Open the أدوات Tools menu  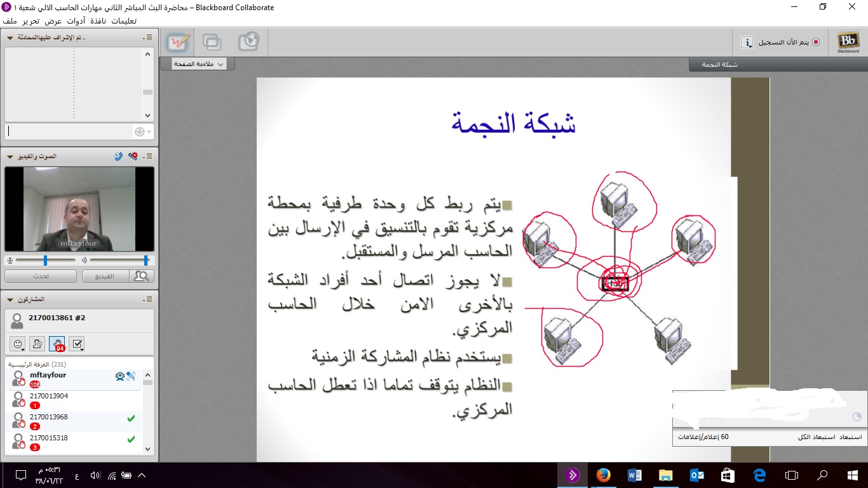coord(77,21)
